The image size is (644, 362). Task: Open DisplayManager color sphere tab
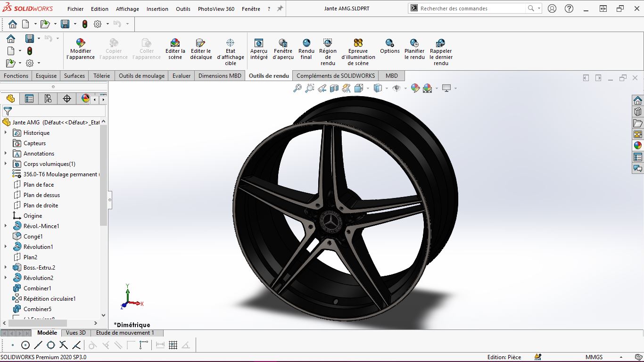pyautogui.click(x=85, y=99)
